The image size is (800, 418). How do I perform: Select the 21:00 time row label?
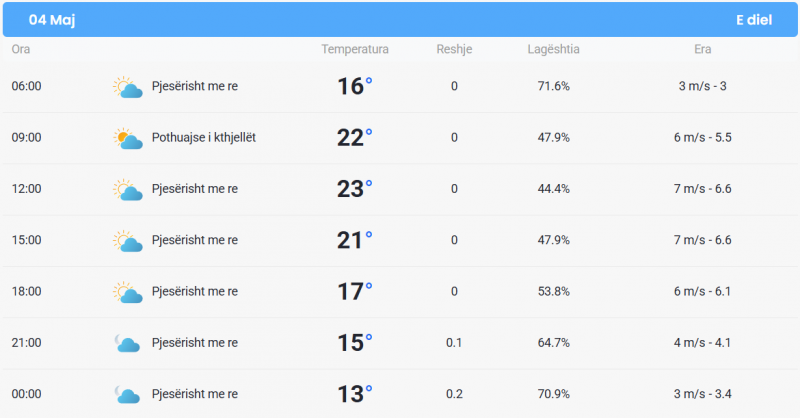coord(27,342)
